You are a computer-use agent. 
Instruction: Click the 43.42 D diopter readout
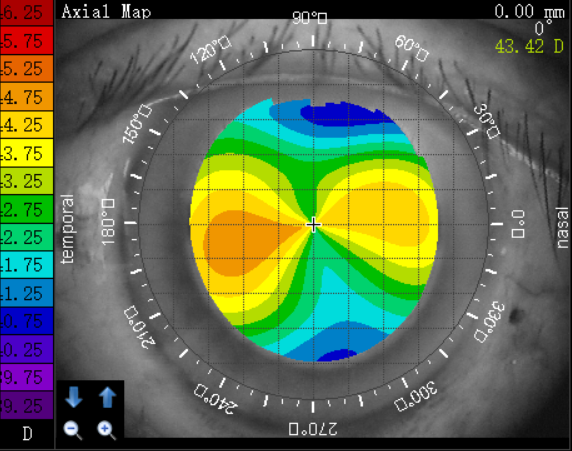[529, 47]
